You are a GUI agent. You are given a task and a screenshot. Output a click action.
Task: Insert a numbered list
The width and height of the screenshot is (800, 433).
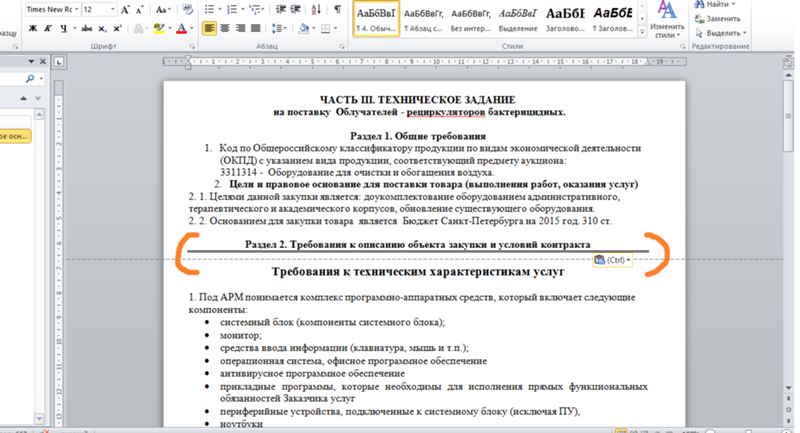click(232, 10)
